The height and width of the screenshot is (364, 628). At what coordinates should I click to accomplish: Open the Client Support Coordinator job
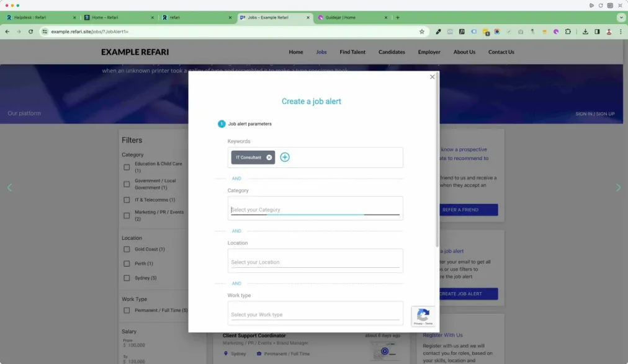(x=254, y=335)
